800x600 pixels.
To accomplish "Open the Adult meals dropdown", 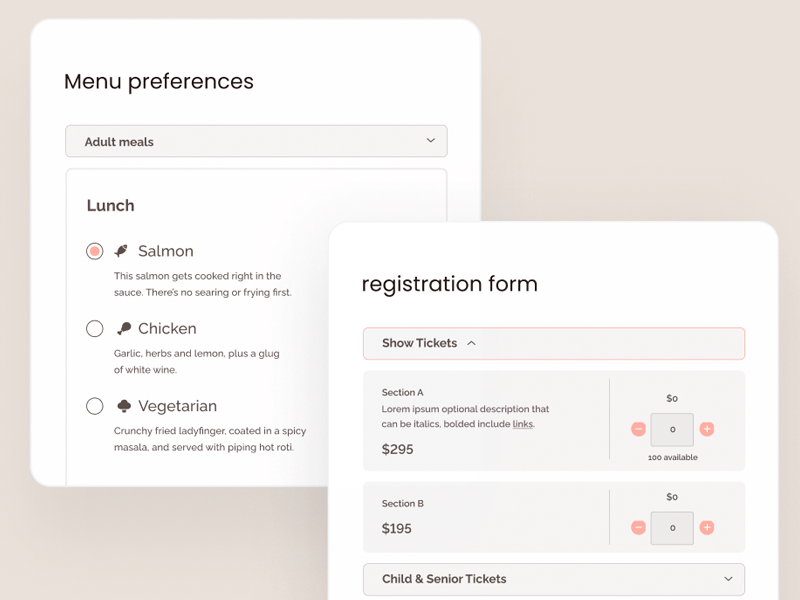I will 256,141.
